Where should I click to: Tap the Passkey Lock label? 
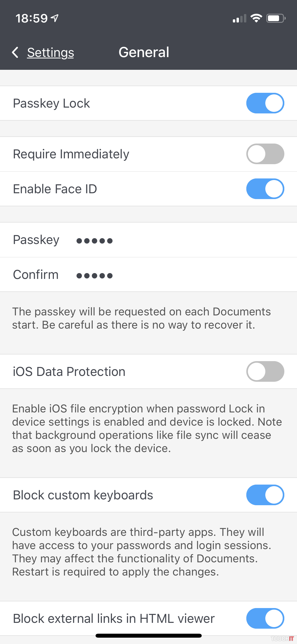pos(51,103)
